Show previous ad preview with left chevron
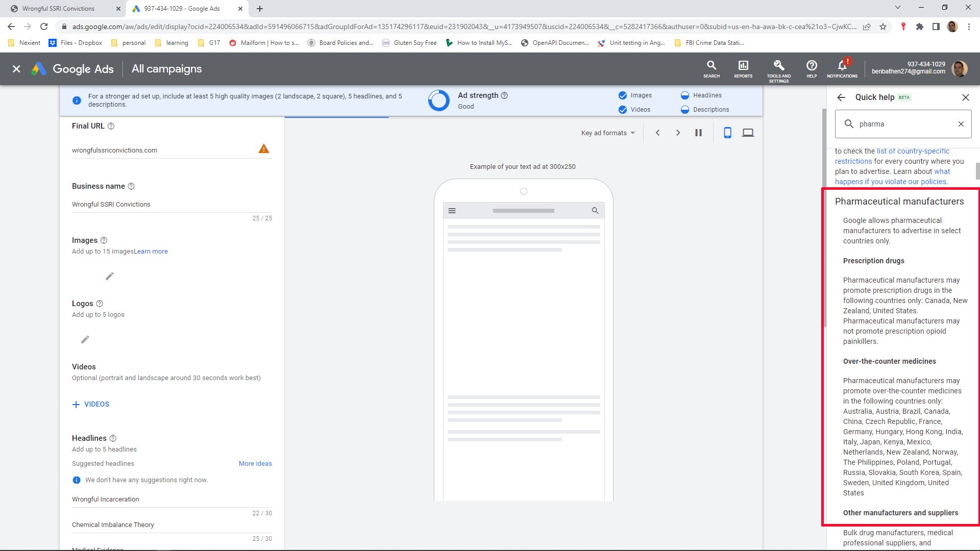980x551 pixels. pyautogui.click(x=657, y=133)
